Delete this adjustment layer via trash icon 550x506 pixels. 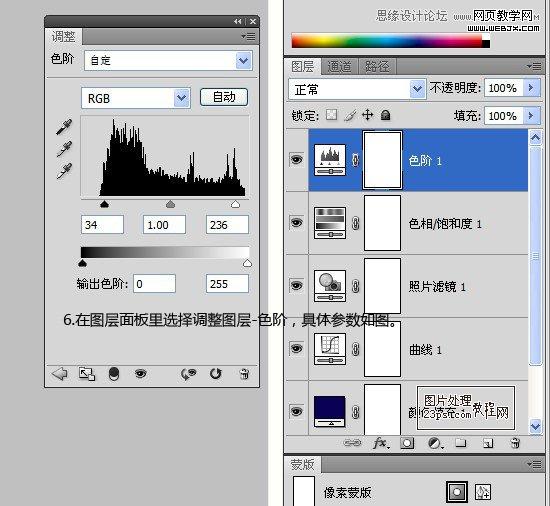coord(244,374)
